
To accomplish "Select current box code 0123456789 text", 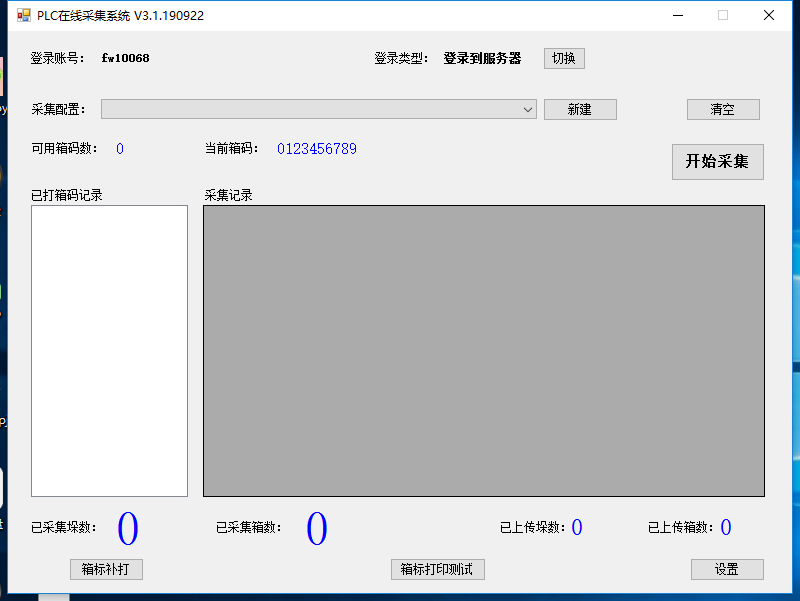I will point(317,148).
